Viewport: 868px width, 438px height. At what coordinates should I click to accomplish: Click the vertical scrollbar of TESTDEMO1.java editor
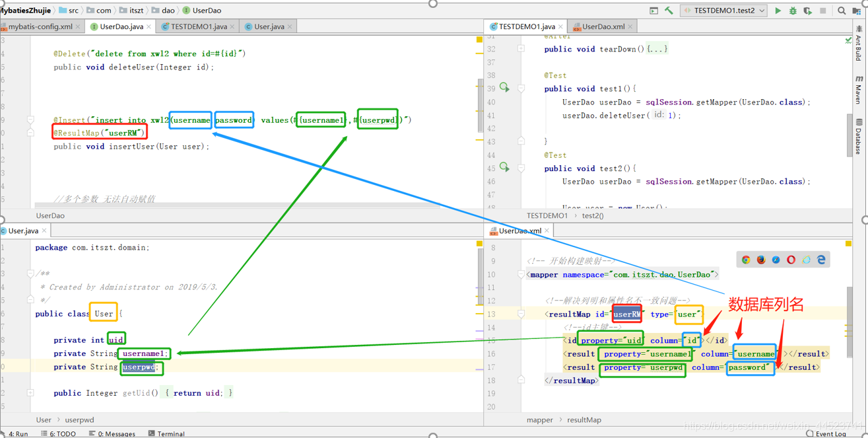(x=850, y=135)
